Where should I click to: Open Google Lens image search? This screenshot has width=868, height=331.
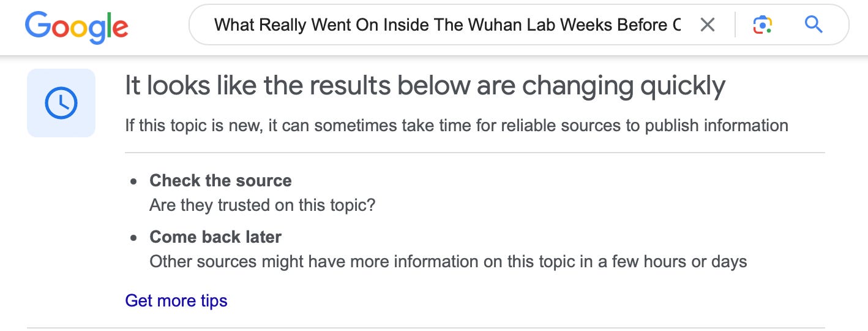(762, 25)
